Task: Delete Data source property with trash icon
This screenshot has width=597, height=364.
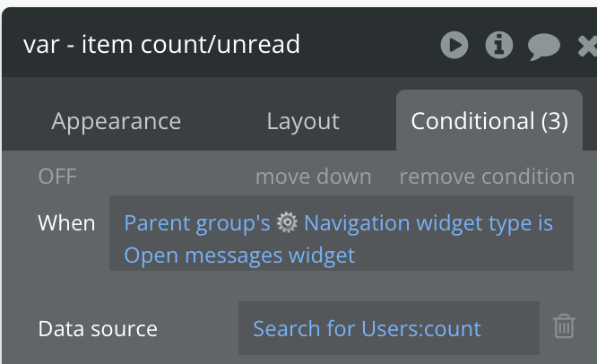Action: tap(564, 326)
